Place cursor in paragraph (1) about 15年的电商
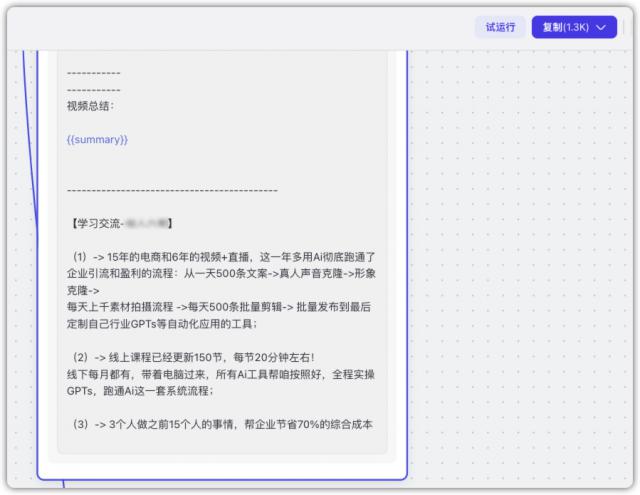Image resolution: width=640 pixels, height=495 pixels. [x=220, y=257]
